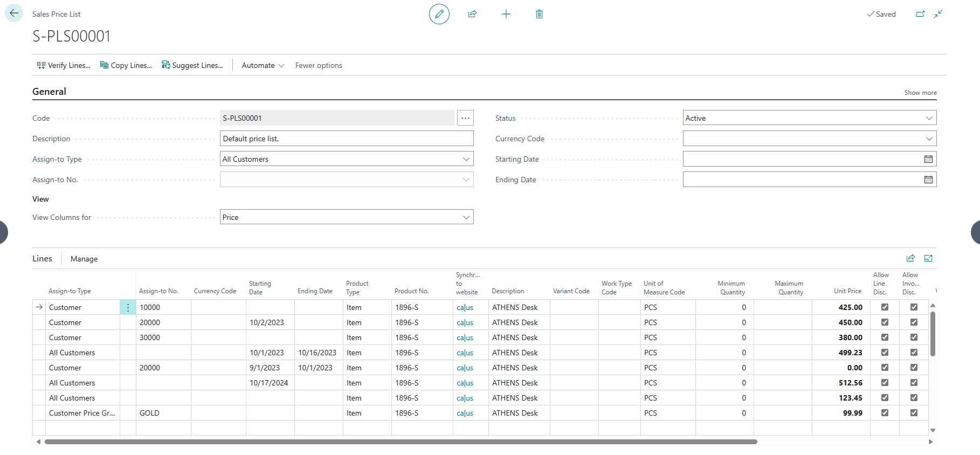Select the Unit Price 512.56 cell
The height and width of the screenshot is (455, 980).
click(841, 383)
